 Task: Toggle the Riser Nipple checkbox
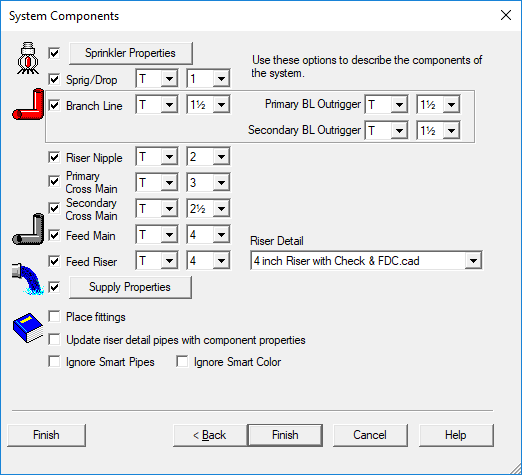[x=54, y=157]
